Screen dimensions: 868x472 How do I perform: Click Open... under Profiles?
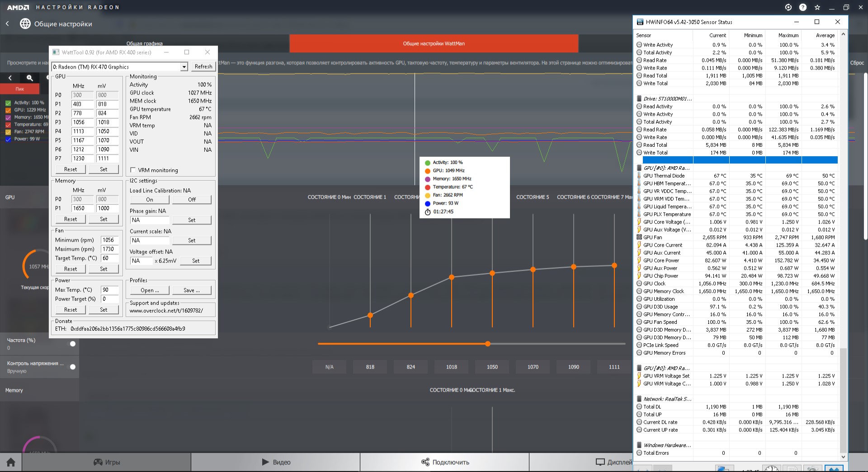(x=150, y=290)
